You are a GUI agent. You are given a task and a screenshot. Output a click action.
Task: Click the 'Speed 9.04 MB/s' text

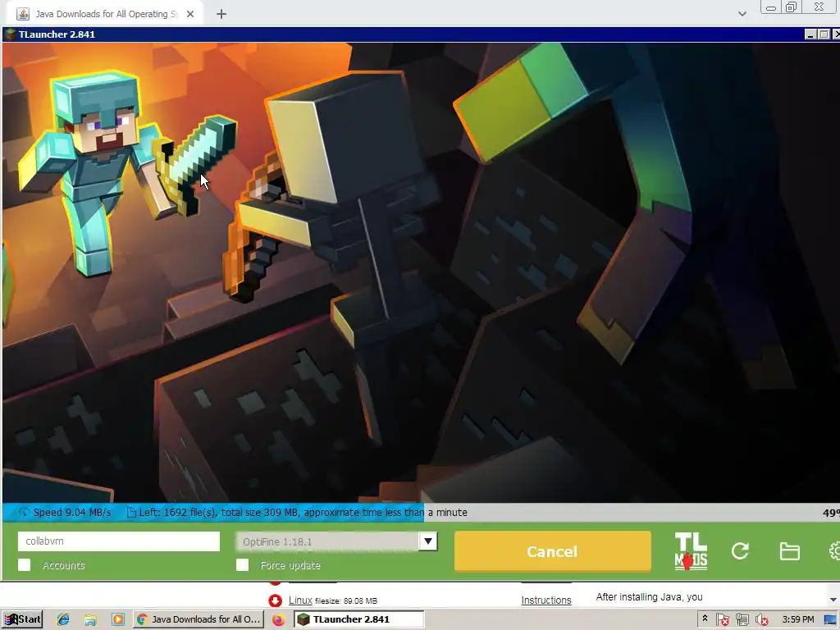point(72,512)
